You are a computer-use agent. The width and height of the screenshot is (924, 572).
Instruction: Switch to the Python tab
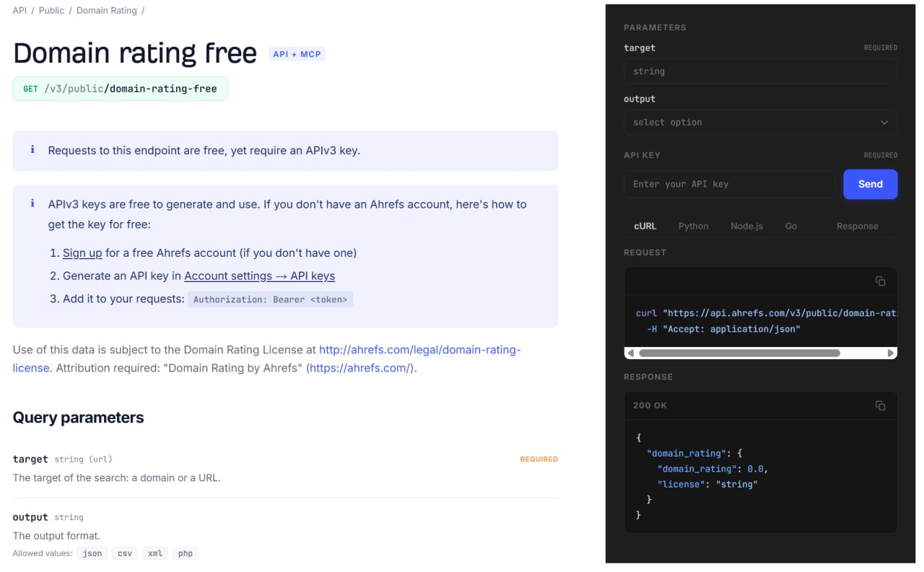point(693,226)
